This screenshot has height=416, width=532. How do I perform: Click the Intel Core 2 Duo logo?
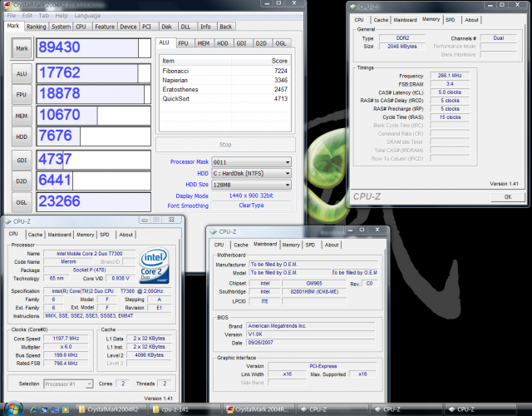(x=154, y=265)
